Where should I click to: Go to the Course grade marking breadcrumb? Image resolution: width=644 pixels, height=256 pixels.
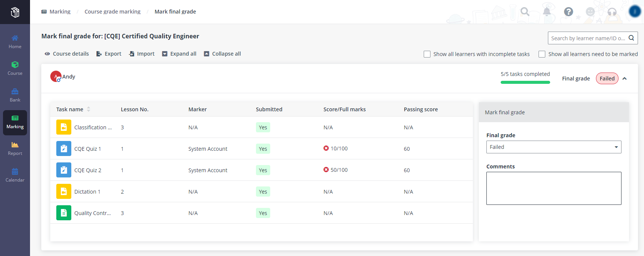[113, 12]
